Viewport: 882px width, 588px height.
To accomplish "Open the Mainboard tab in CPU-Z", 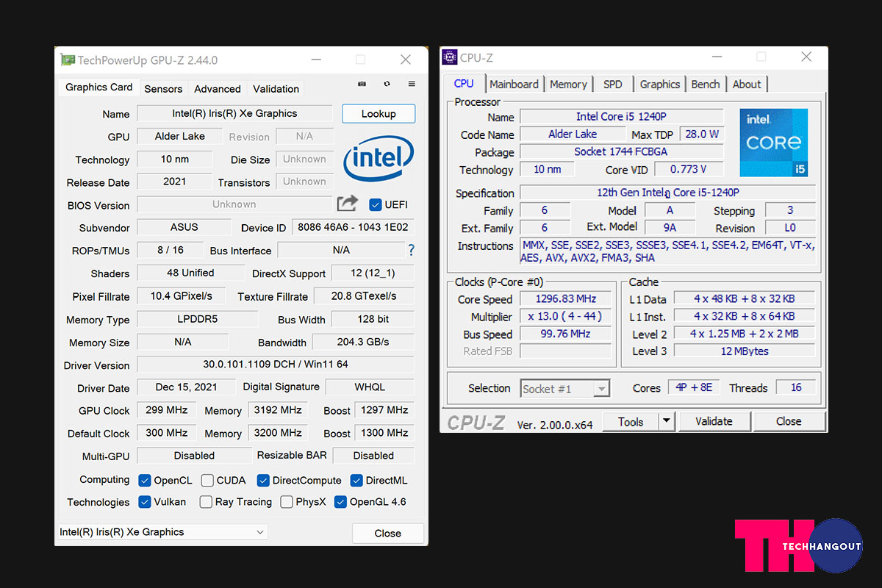I will (514, 85).
